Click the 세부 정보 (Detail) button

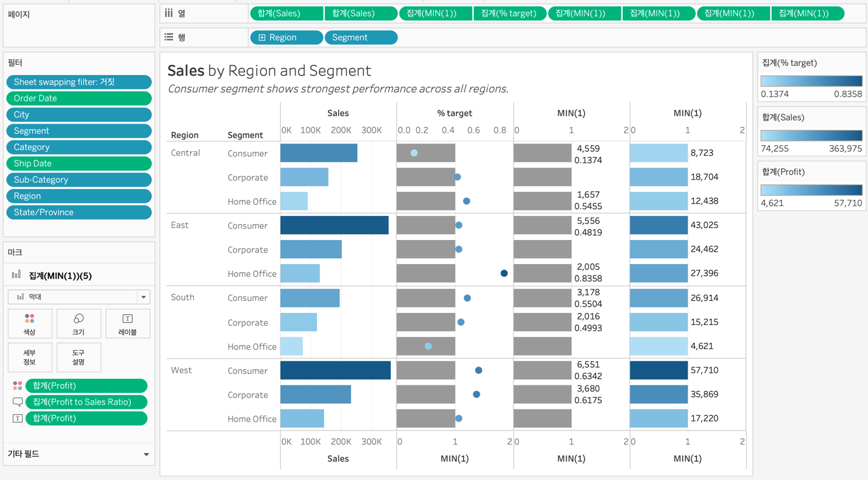(x=29, y=357)
